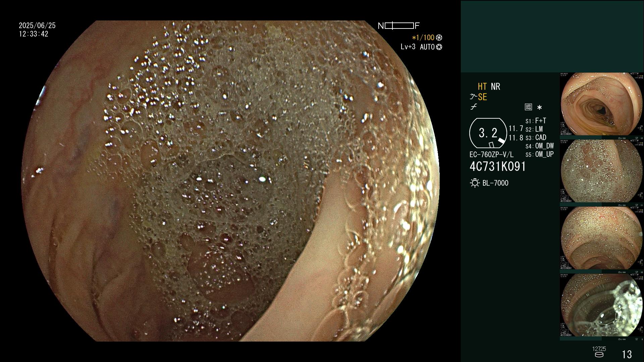Click the S2 LM switch assignment

(x=534, y=129)
